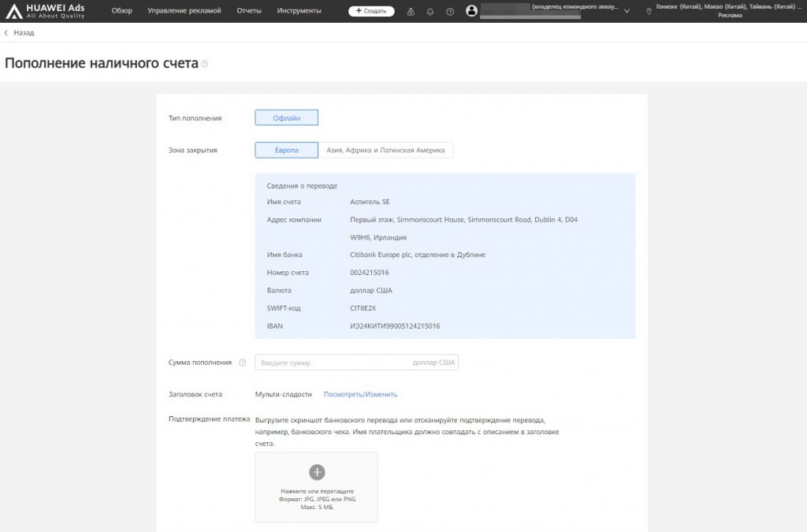Select the Офлайн top-up type
This screenshot has width=807, height=532.
286,117
